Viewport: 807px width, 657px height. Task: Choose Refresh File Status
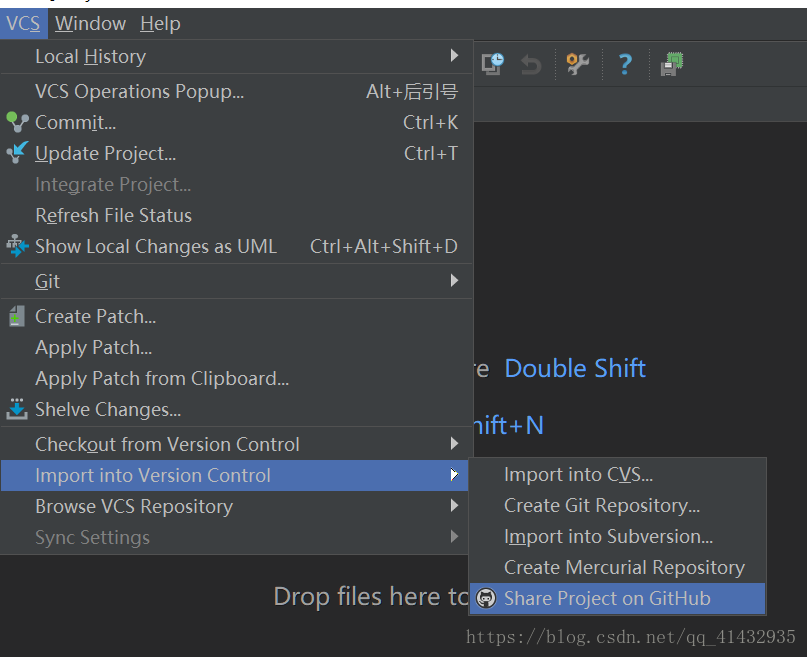pos(236,215)
